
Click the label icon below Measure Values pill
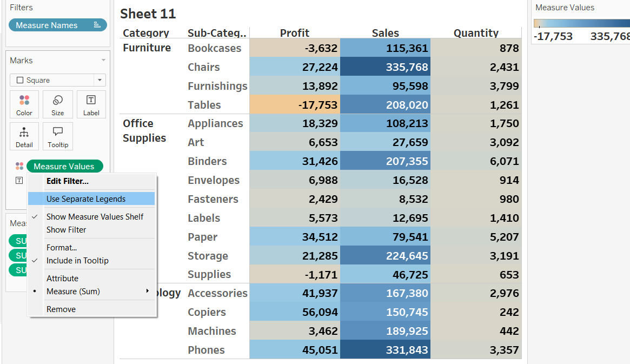pos(19,180)
